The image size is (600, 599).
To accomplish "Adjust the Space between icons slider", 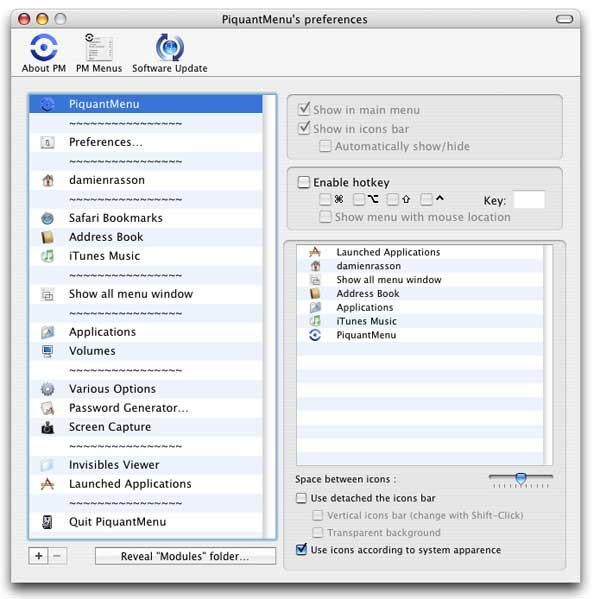I will point(521,478).
